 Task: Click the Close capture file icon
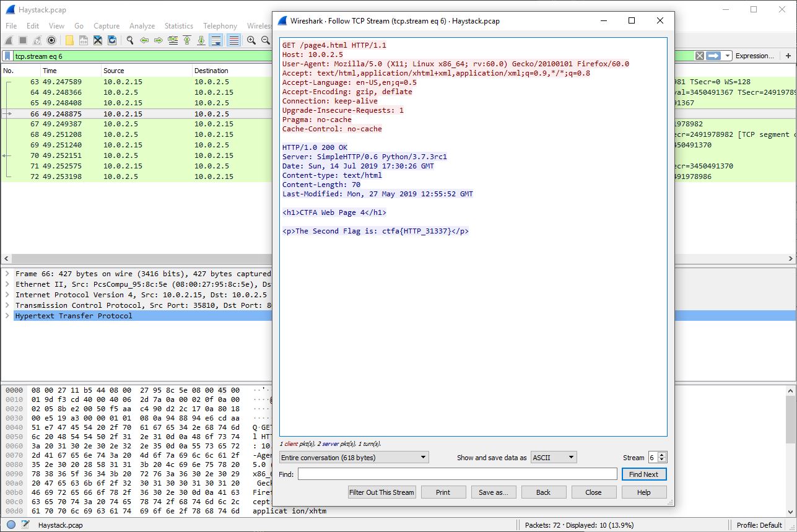(x=98, y=40)
